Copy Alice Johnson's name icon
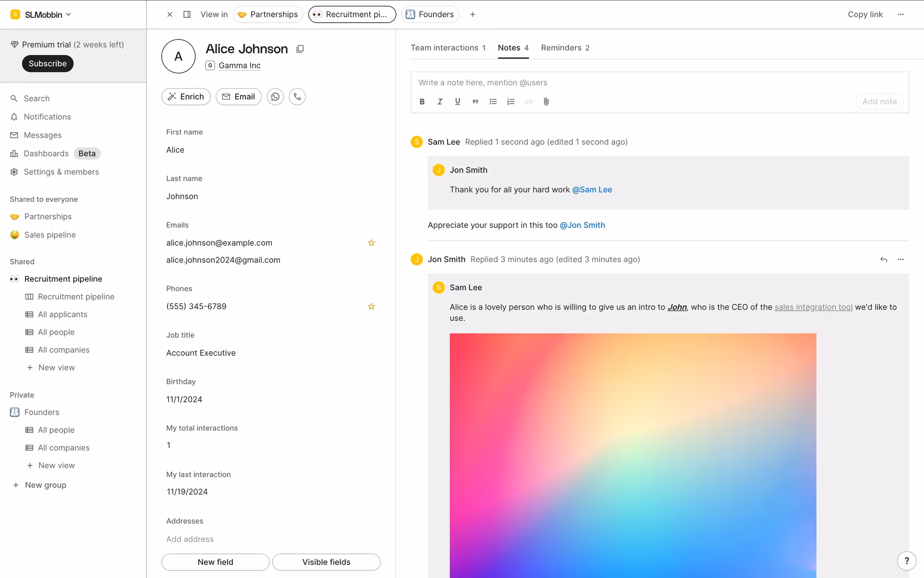Viewport: 924px width, 578px height. (x=300, y=49)
